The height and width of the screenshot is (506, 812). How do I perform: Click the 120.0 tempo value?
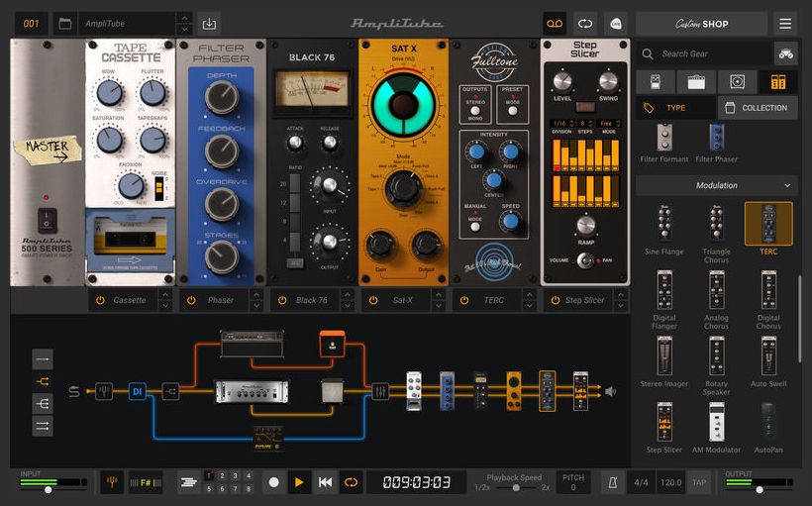670,482
